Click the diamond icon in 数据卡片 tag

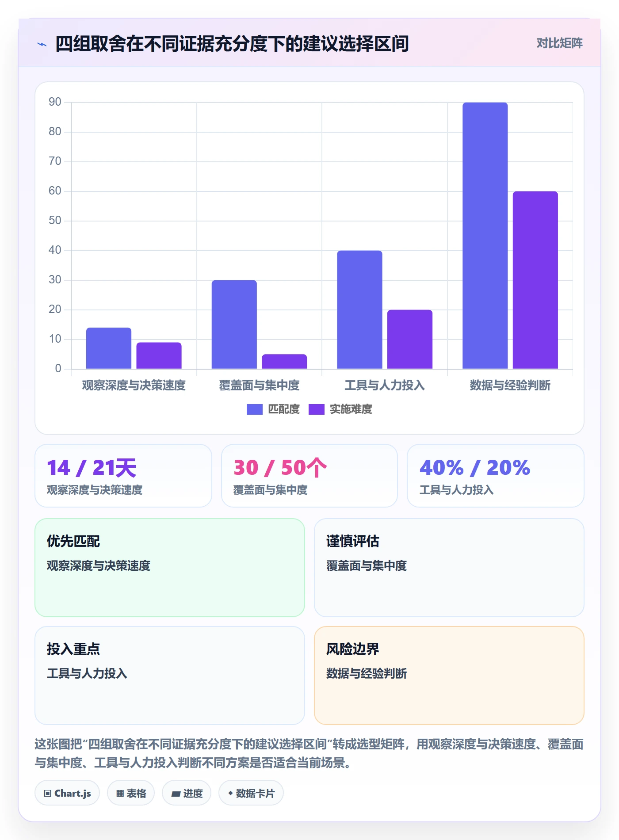[x=230, y=794]
